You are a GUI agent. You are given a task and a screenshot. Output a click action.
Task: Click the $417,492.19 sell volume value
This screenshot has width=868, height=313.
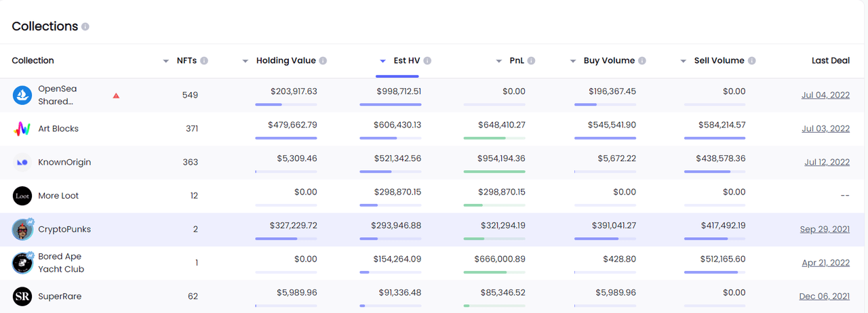(x=722, y=226)
